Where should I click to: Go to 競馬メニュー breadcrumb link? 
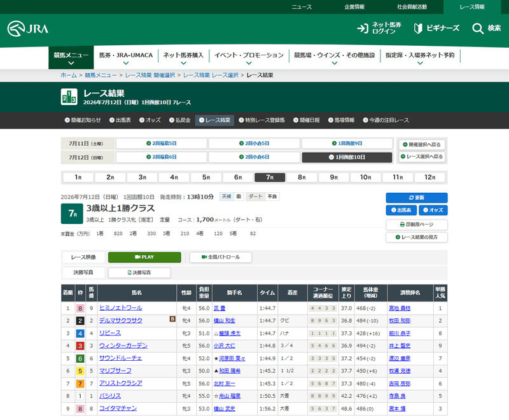coord(101,75)
